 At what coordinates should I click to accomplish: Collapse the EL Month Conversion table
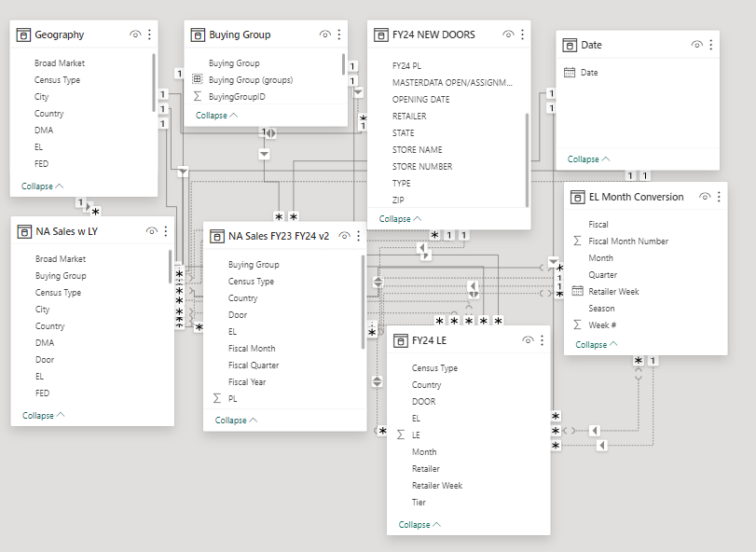click(597, 345)
